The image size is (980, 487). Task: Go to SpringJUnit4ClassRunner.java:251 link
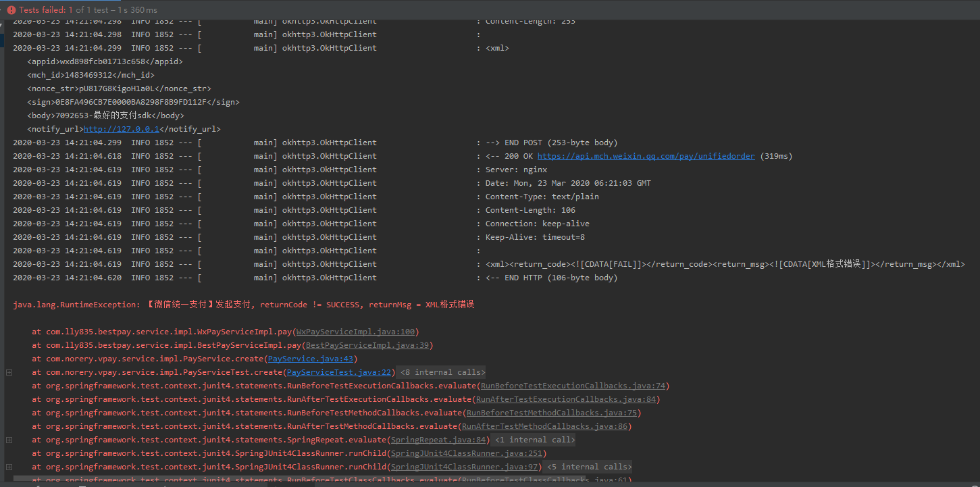pos(467,453)
